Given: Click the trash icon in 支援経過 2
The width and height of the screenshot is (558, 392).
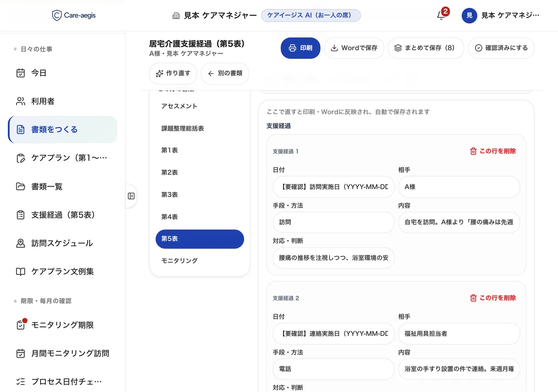Looking at the screenshot, I should [x=473, y=298].
